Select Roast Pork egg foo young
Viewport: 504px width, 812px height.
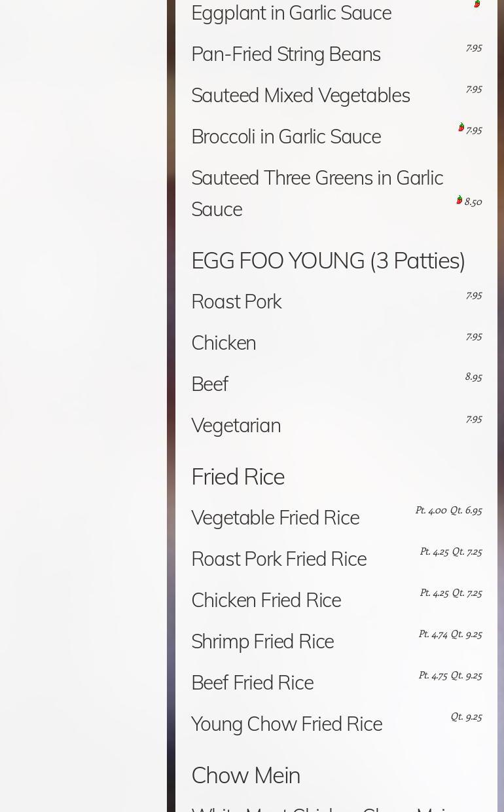pyautogui.click(x=236, y=302)
